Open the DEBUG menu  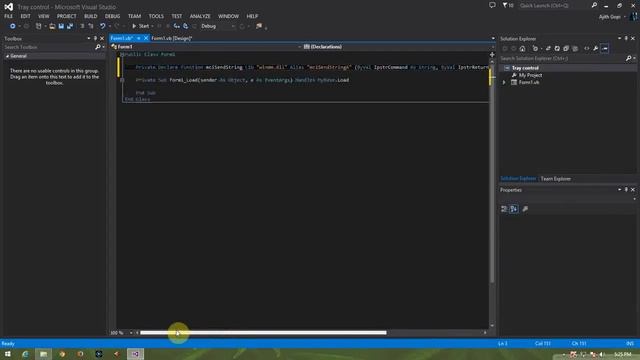(x=112, y=16)
